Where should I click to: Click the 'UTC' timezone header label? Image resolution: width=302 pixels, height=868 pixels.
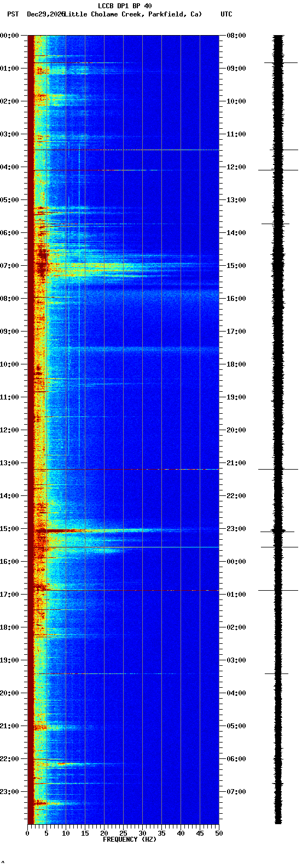pyautogui.click(x=226, y=14)
